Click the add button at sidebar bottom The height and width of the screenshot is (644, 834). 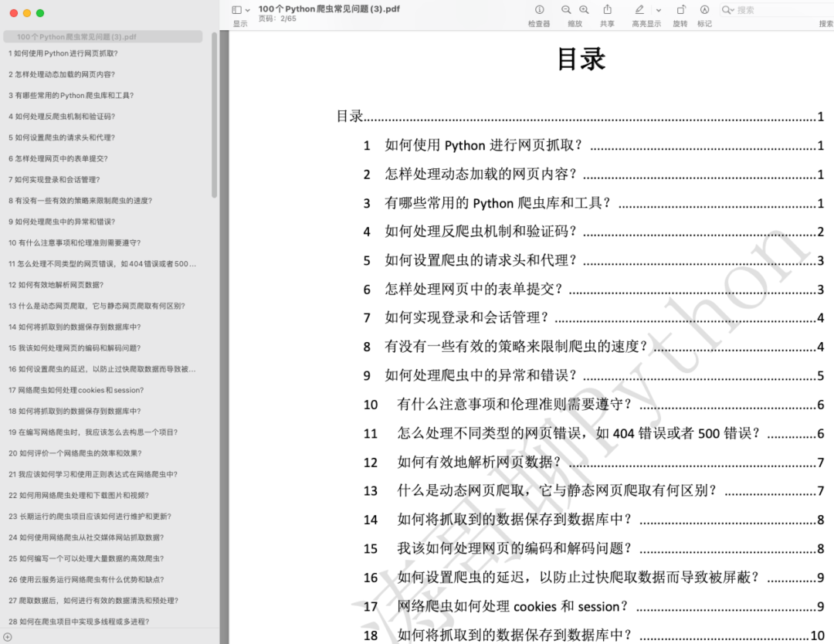8,636
